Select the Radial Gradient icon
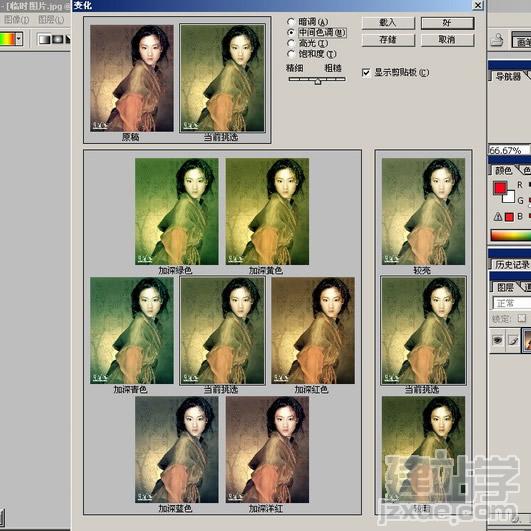This screenshot has width=531, height=531. coord(58,39)
